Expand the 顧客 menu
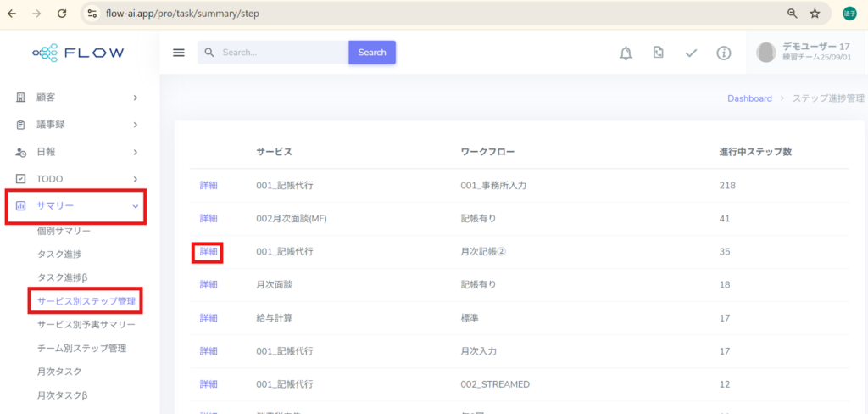This screenshot has width=868, height=414. (77, 98)
